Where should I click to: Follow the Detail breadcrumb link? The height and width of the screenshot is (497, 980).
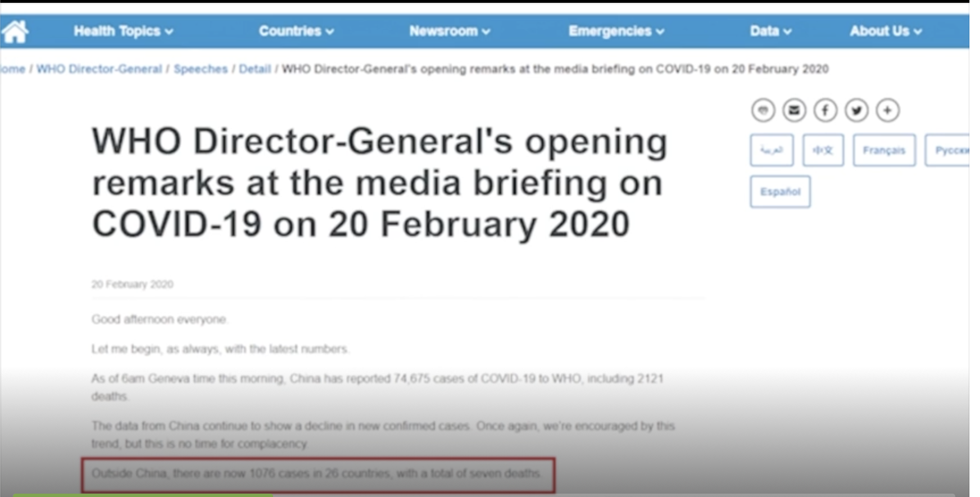(x=255, y=69)
